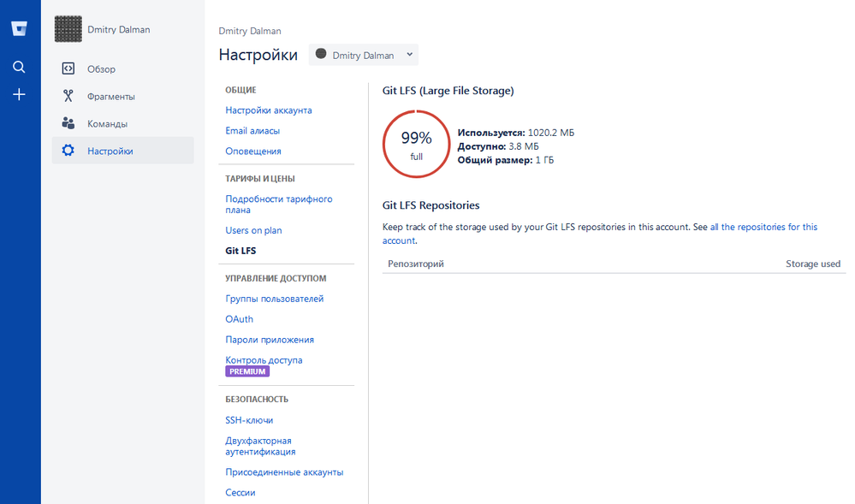Click Репозиторий column header
Screen dimensions: 855x504
[415, 264]
